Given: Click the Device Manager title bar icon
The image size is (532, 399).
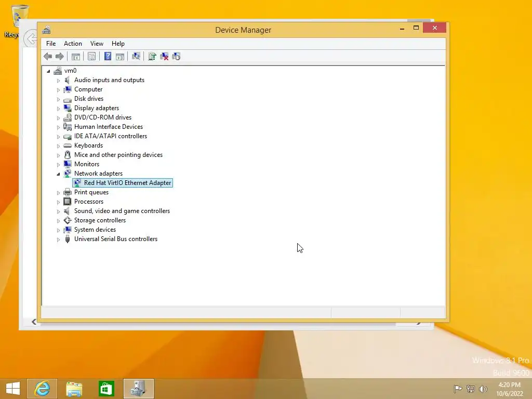Looking at the screenshot, I should pos(46,30).
